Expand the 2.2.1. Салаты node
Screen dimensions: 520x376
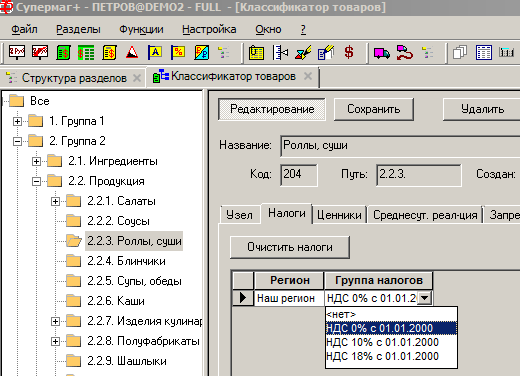[55, 202]
